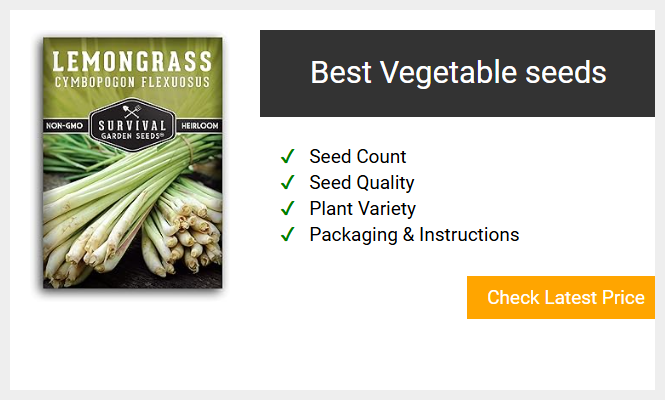This screenshot has height=400, width=665.
Task: Click the Cymbopogon Flexuosus subtitle text
Action: [x=132, y=82]
